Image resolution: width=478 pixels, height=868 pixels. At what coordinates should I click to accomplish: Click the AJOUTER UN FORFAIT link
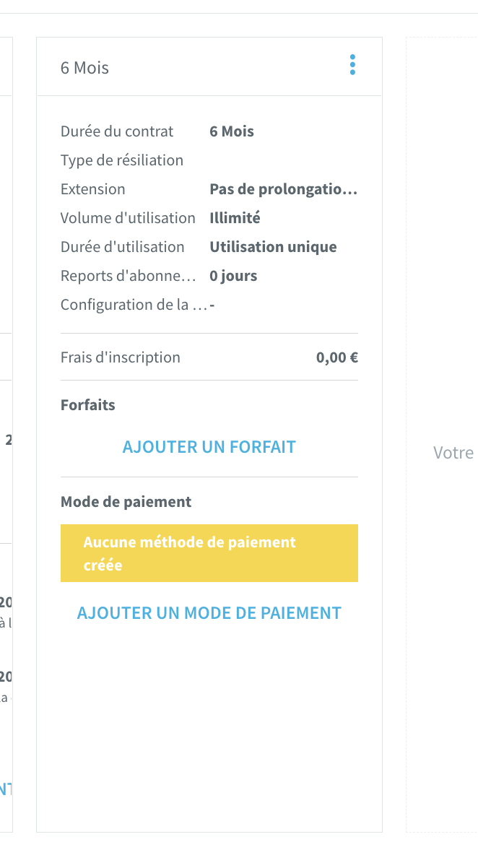click(209, 447)
